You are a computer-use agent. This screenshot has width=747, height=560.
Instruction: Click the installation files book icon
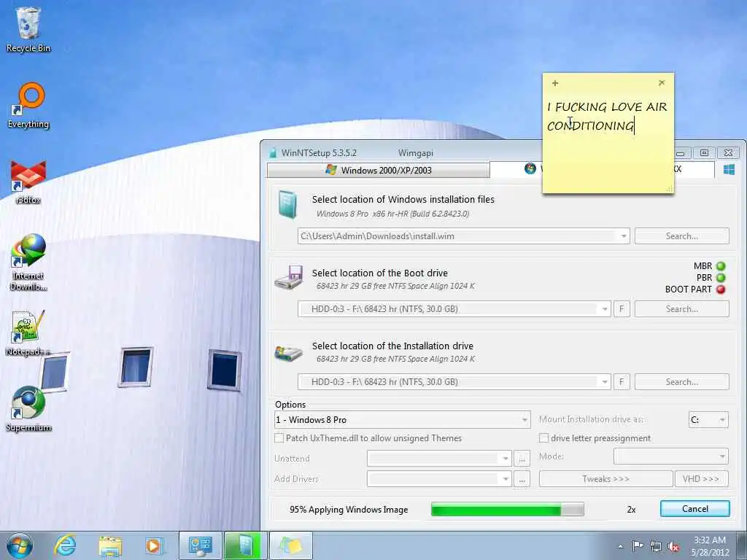tap(287, 204)
